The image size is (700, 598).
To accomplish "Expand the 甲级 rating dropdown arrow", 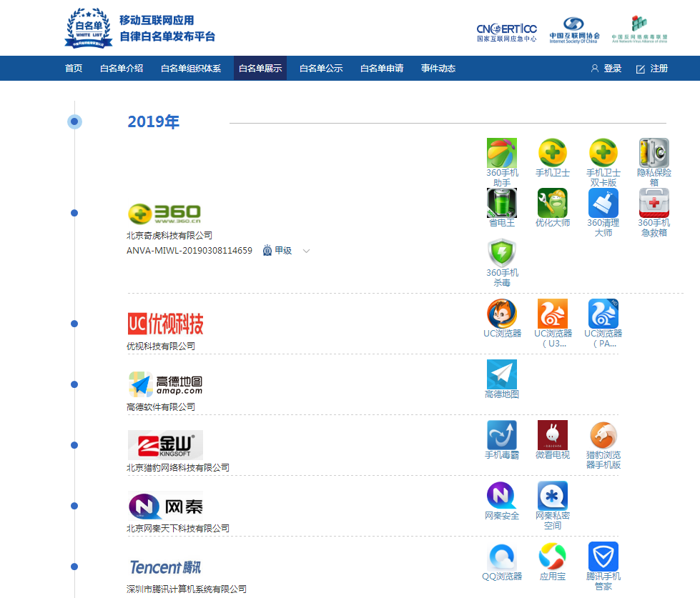I will click(x=307, y=251).
